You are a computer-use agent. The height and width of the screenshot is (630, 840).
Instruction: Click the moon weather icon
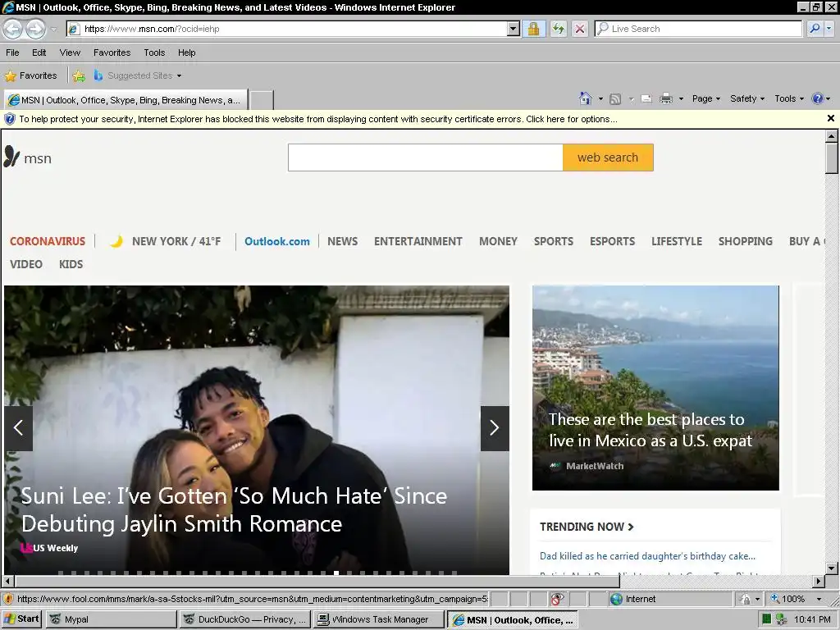tap(116, 241)
